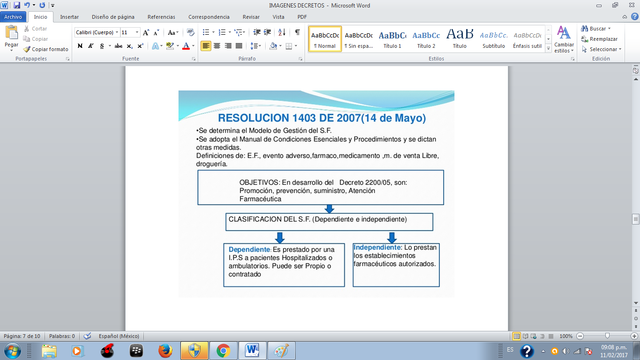Apply the Sin espaciado style

(x=358, y=39)
